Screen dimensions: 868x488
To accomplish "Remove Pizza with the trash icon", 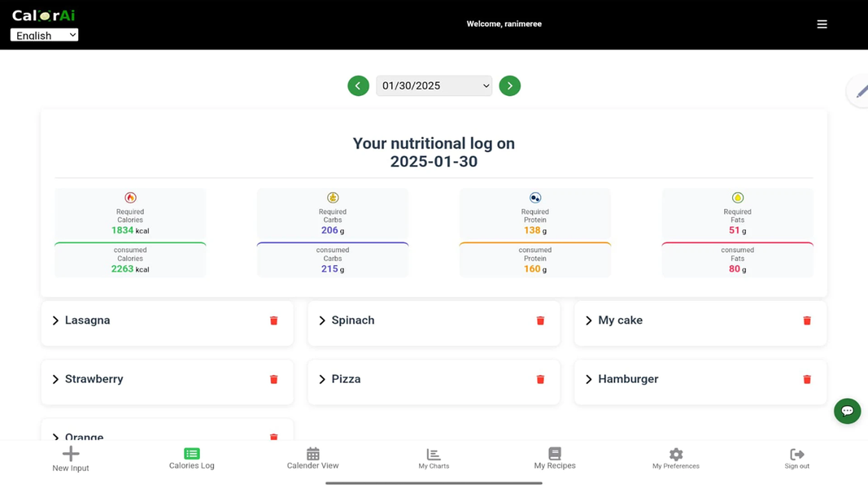I will (x=539, y=379).
